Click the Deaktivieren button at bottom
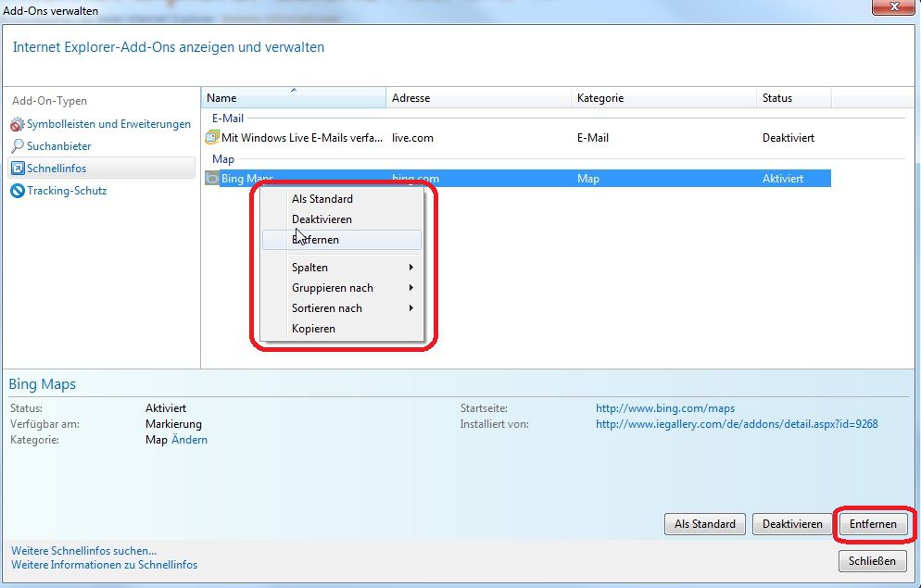The image size is (921, 588). point(792,524)
